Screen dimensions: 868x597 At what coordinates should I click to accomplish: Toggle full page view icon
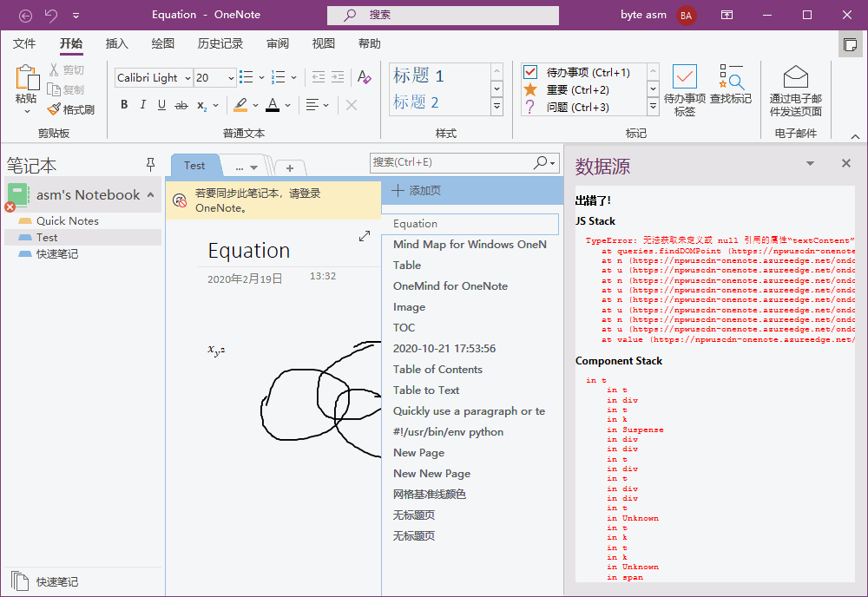click(x=850, y=44)
